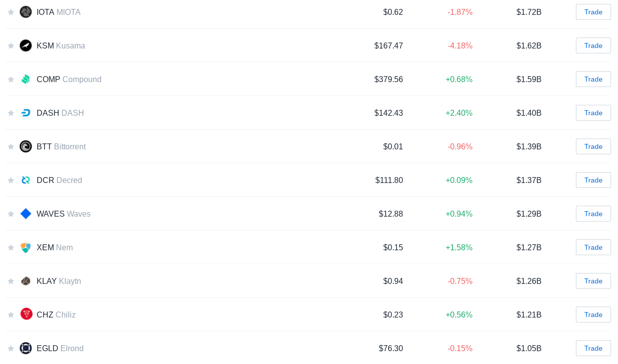
Task: Open Trade for WAVES
Action: (593, 214)
